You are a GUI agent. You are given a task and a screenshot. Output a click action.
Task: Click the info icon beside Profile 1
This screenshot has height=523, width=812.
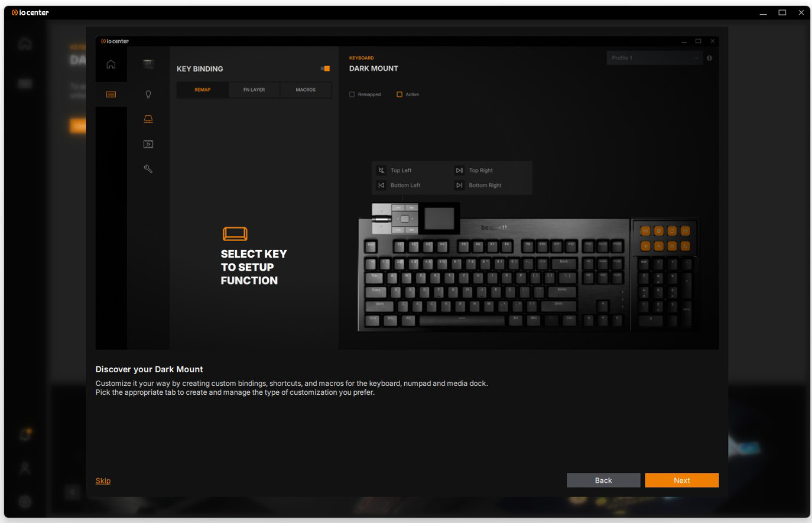(709, 58)
